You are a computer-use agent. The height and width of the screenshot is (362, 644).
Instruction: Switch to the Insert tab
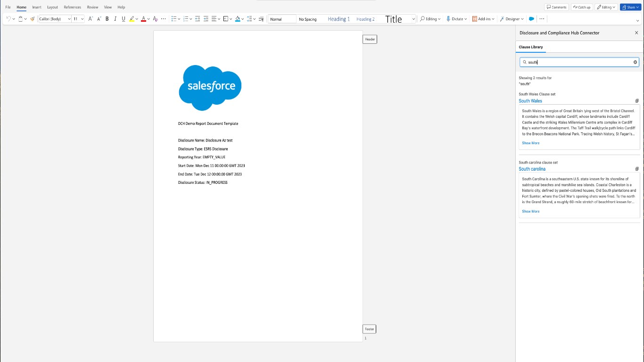coord(37,7)
